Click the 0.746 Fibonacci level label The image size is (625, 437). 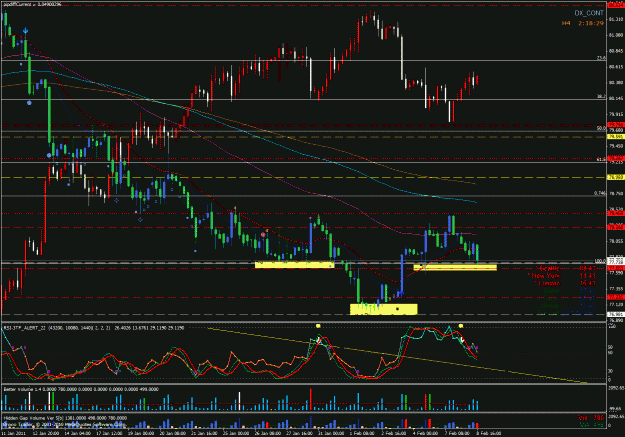coord(600,193)
